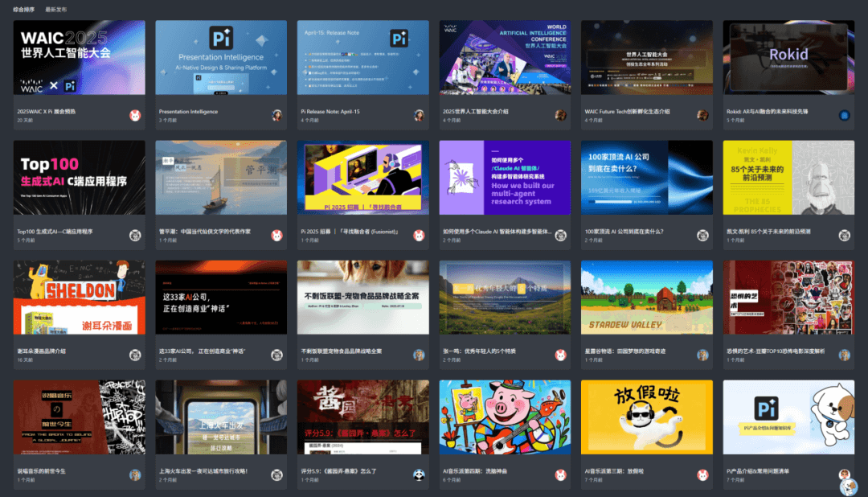Click the panda avatar on 评分5.9 card
This screenshot has width=868, height=497.
coord(419,474)
